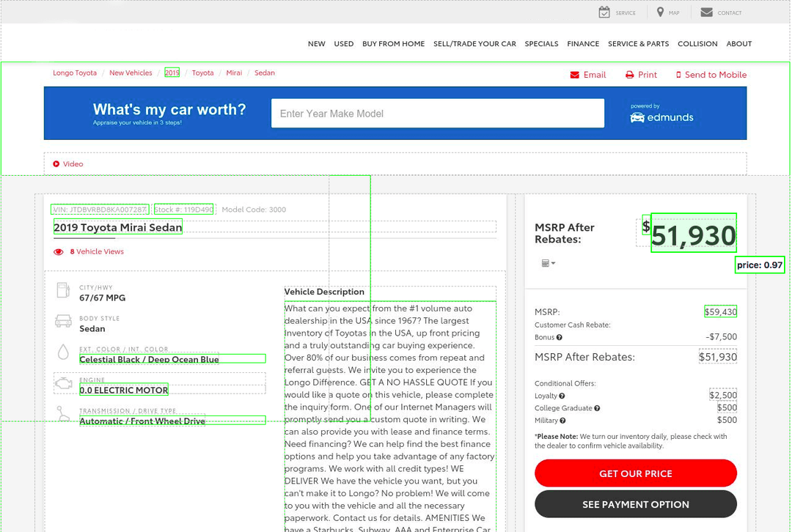Follow the Mirai breadcrumb link
This screenshot has height=532, width=792.
point(234,73)
